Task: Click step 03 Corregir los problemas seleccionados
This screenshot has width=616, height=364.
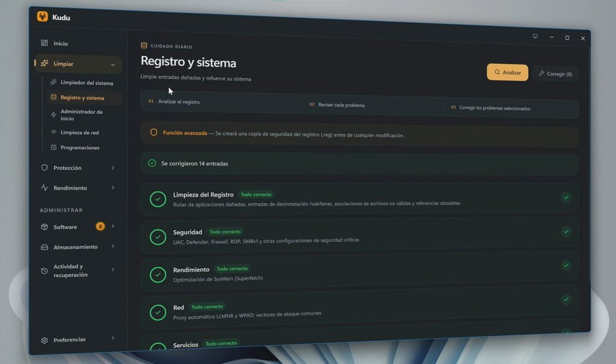Action: [491, 108]
